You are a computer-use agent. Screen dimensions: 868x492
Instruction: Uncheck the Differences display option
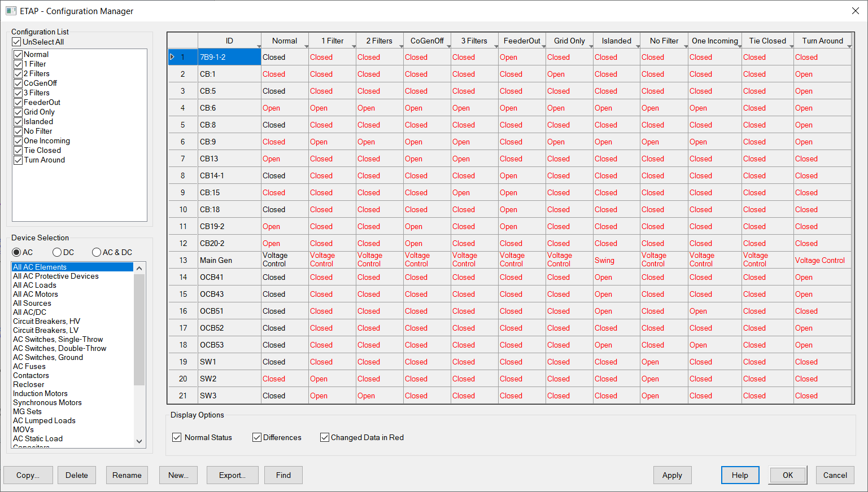[257, 437]
